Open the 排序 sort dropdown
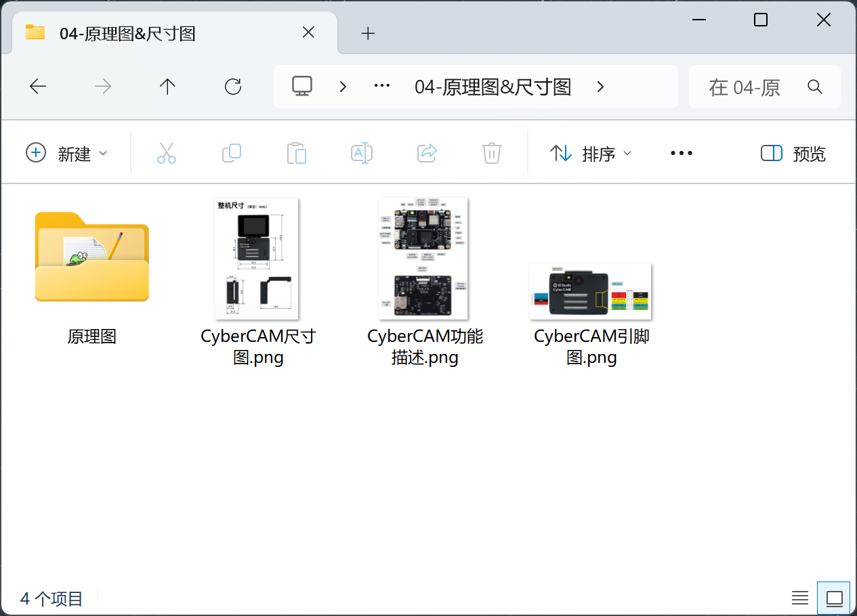The height and width of the screenshot is (616, 857). click(590, 154)
